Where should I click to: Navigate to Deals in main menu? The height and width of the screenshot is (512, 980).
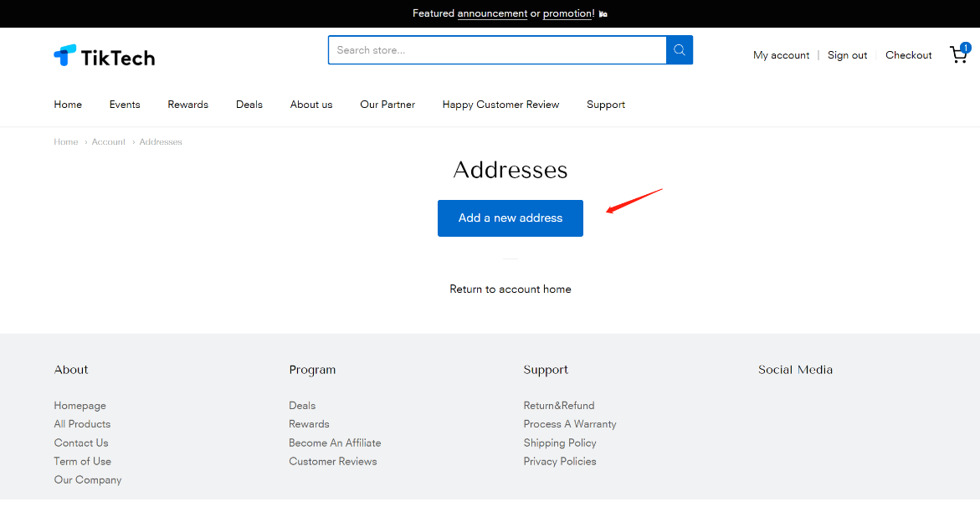tap(249, 105)
